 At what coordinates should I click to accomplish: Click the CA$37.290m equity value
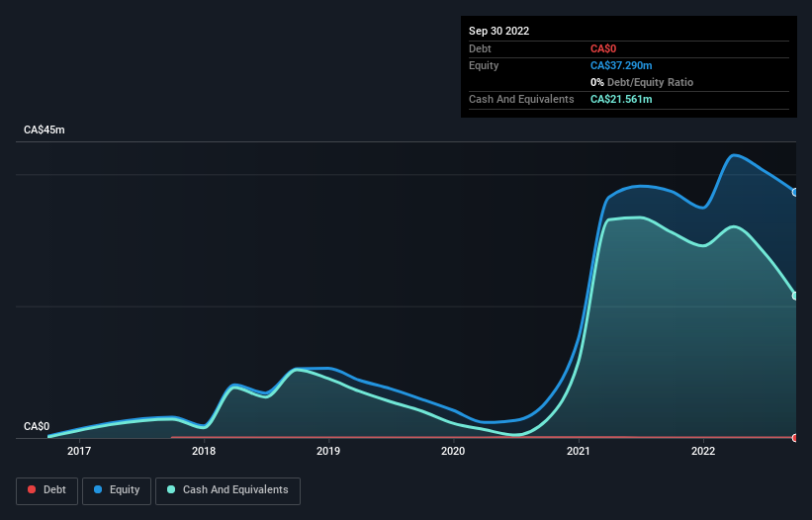coord(621,65)
